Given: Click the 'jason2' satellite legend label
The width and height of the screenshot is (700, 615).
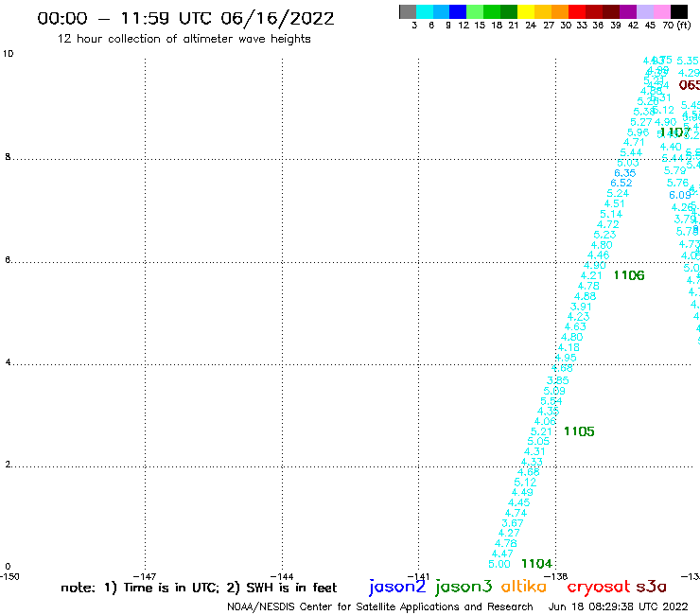Looking at the screenshot, I should click(x=397, y=587).
